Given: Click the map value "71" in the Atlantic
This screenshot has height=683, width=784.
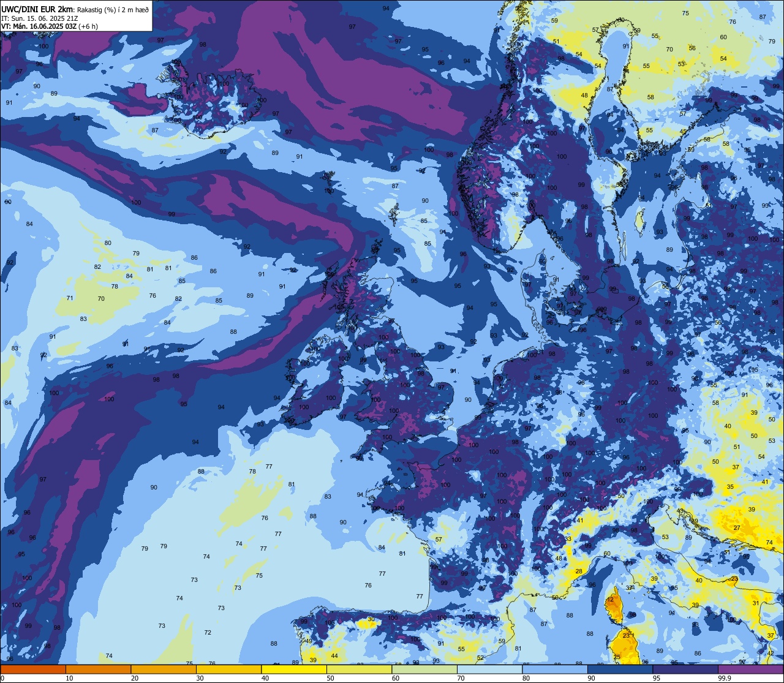Looking at the screenshot, I should [70, 298].
